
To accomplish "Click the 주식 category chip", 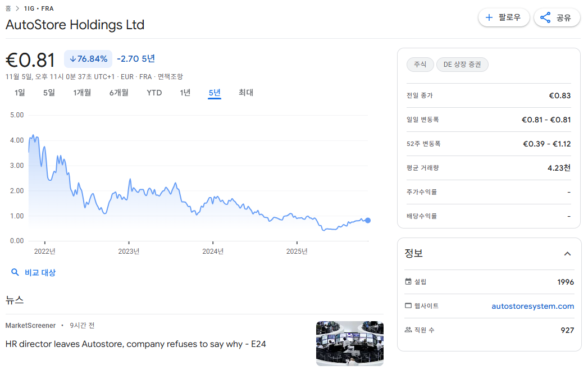I will 420,65.
